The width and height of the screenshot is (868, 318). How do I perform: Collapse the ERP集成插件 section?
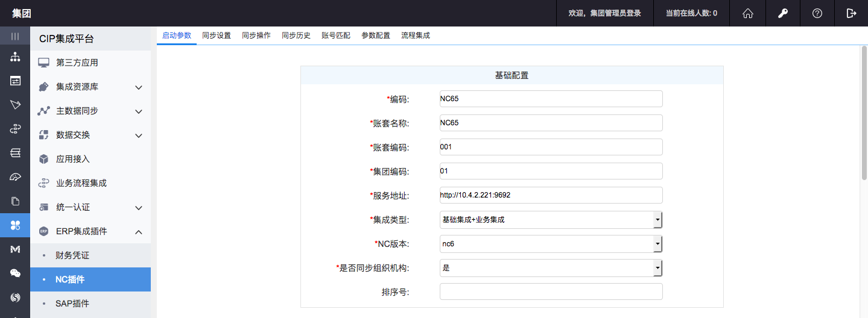coord(138,232)
